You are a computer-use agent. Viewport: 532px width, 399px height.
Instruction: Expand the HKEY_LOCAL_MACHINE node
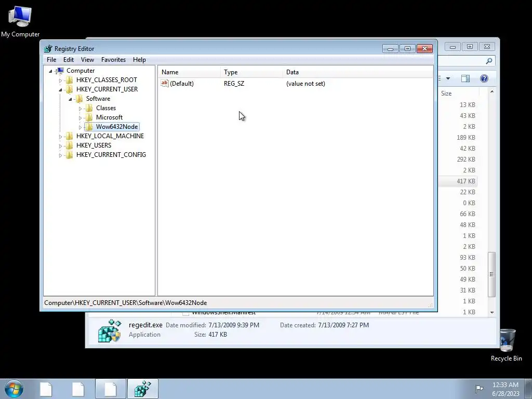tap(60, 137)
